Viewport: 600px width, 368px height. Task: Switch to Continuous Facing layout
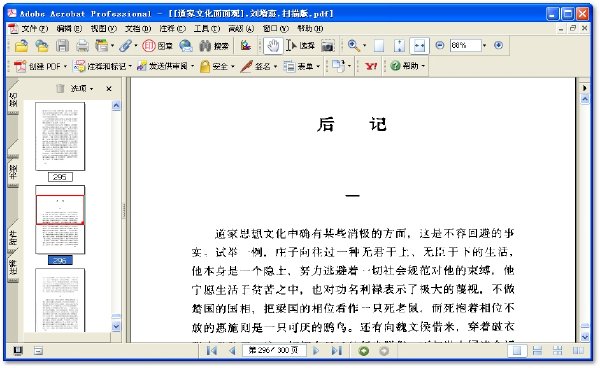(558, 350)
